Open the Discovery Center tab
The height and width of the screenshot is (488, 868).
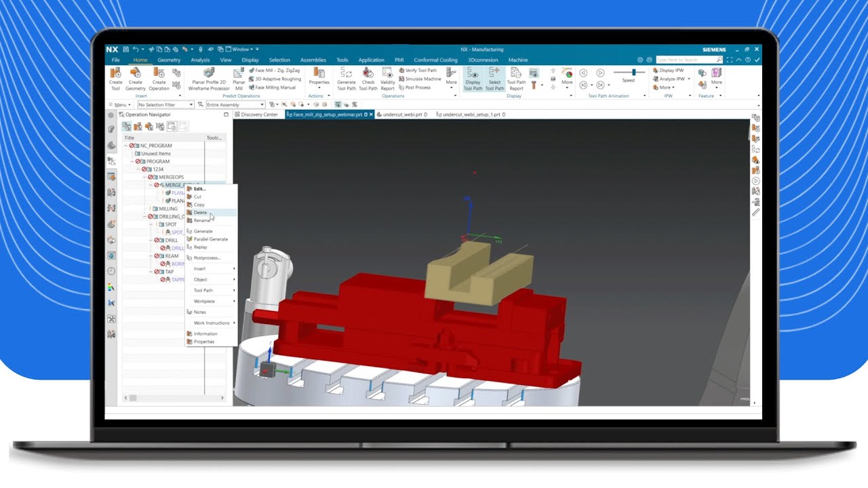257,115
